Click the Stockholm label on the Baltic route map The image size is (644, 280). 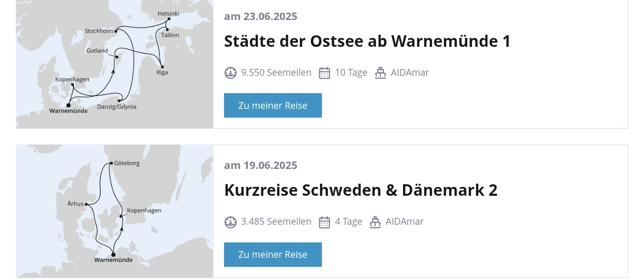tap(99, 31)
